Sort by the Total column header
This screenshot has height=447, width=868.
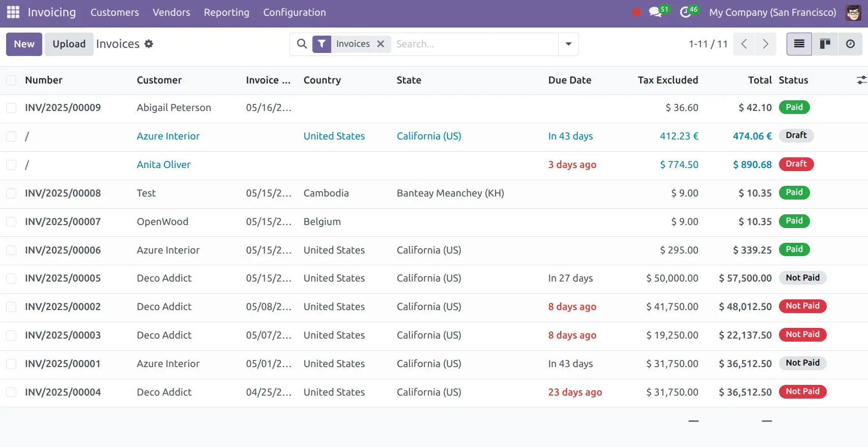(760, 80)
